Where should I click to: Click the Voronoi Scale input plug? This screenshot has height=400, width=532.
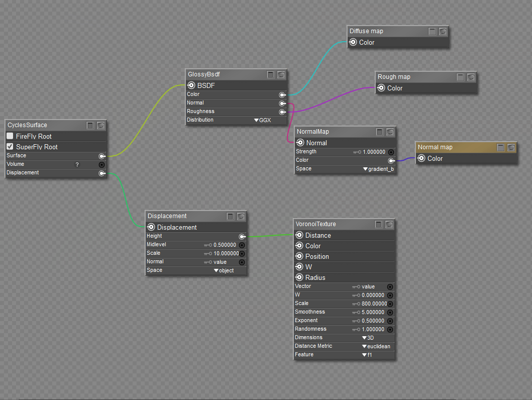click(x=390, y=304)
